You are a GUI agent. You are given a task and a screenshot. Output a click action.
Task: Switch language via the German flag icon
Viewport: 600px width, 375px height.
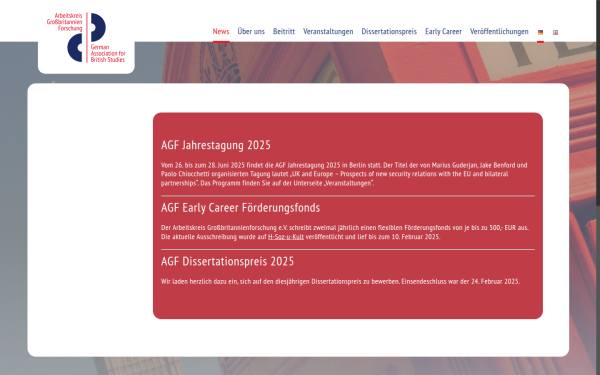pyautogui.click(x=540, y=32)
